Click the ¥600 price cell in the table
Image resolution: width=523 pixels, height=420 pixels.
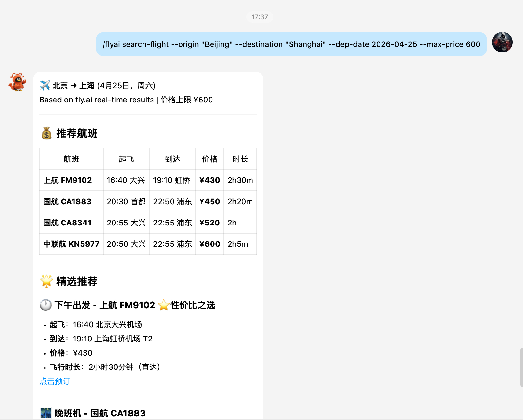(210, 244)
